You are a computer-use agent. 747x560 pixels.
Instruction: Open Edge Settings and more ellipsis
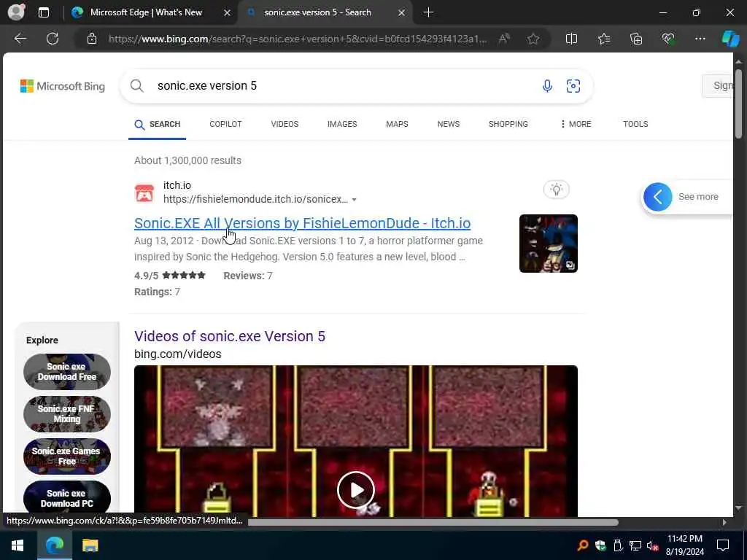[x=700, y=39]
